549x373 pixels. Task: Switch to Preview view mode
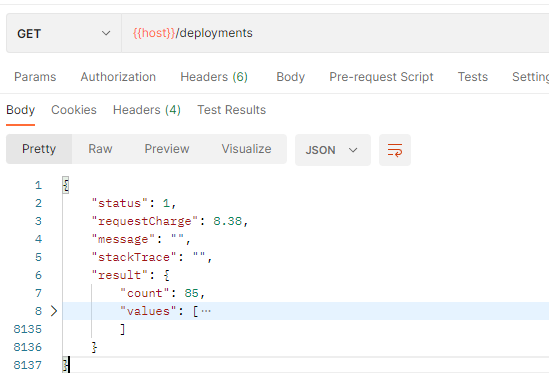click(167, 149)
